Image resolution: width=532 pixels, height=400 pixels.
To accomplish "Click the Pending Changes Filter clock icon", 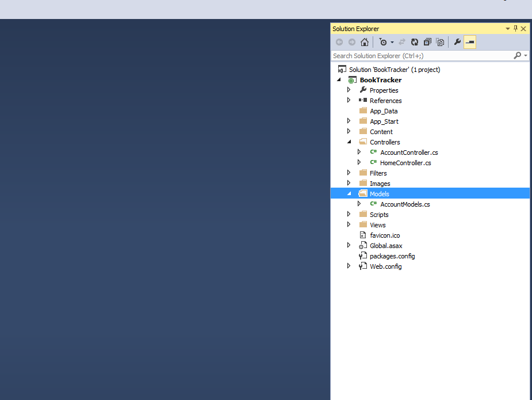I will click(x=383, y=42).
